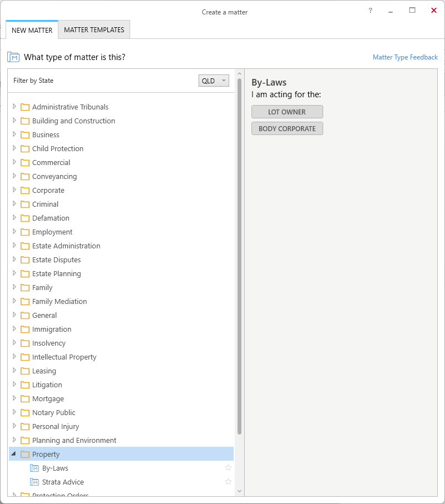Screen dimensions: 445x504
Task: Click the Commercial folder icon
Action: (x=25, y=162)
